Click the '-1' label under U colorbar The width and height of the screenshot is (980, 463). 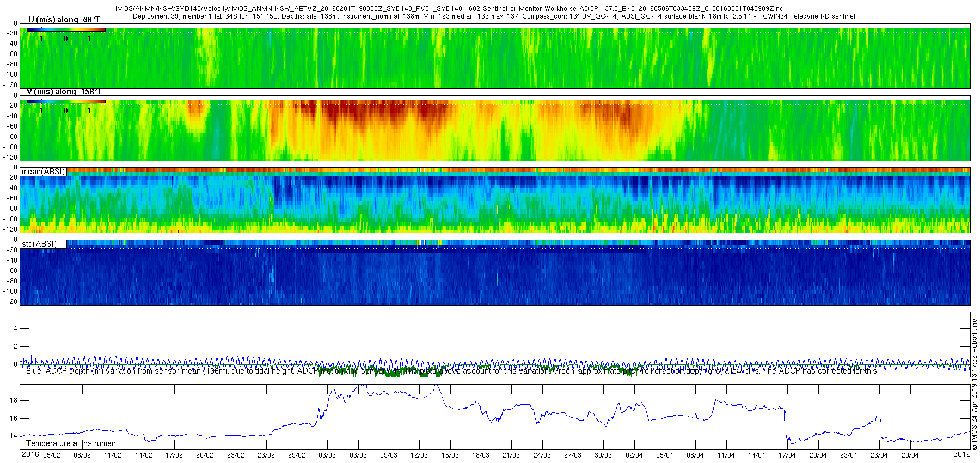pyautogui.click(x=40, y=39)
